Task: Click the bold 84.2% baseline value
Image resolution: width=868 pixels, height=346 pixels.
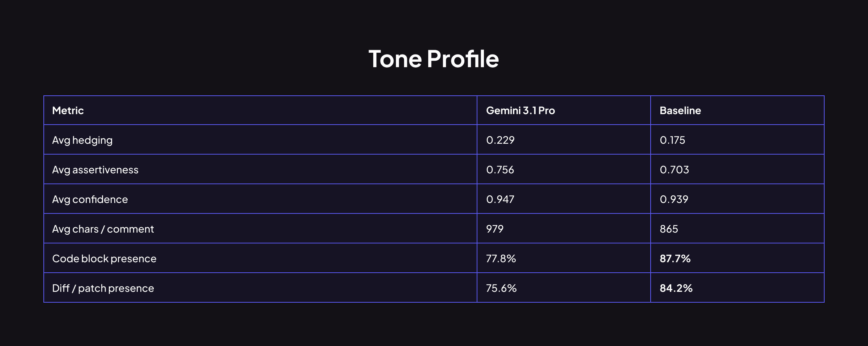Action: coord(676,288)
